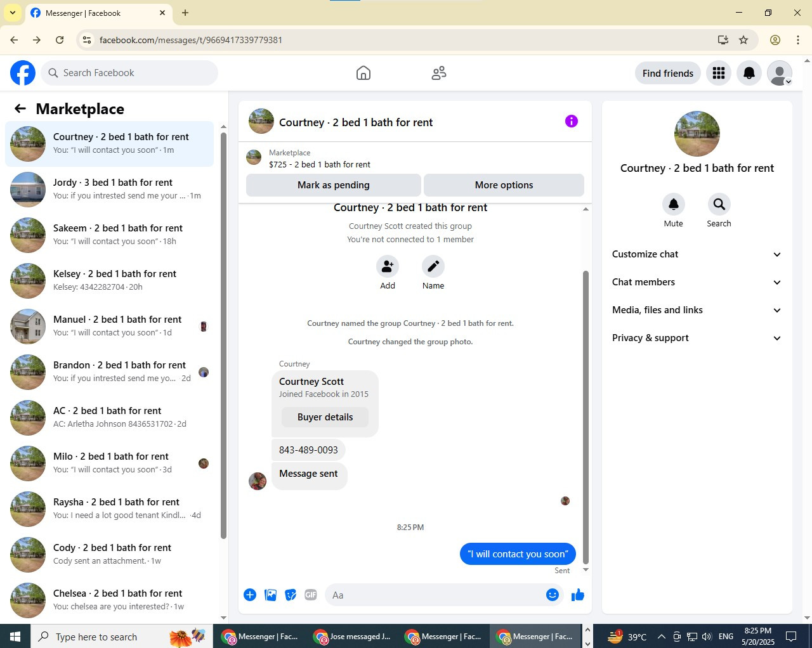This screenshot has width=812, height=648.
Task: Focus the Search Facebook field
Action: [129, 73]
